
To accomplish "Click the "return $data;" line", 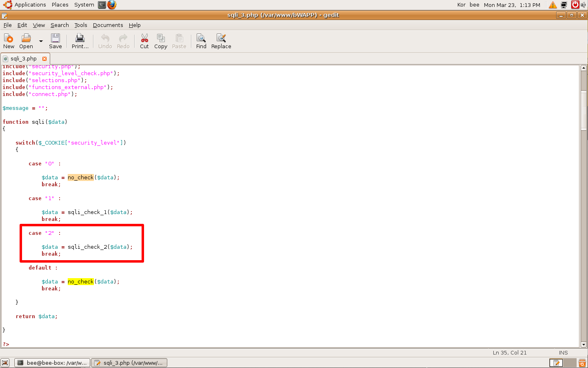I will pyautogui.click(x=37, y=316).
